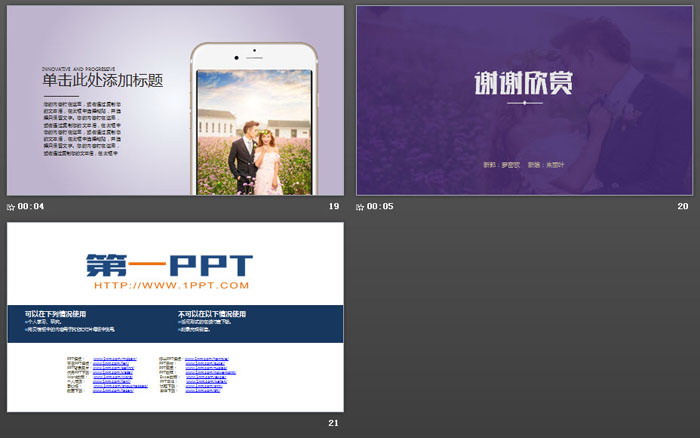Click the 谢谢欣赏 heading text
Screen dimensions: 700x438
click(524, 83)
